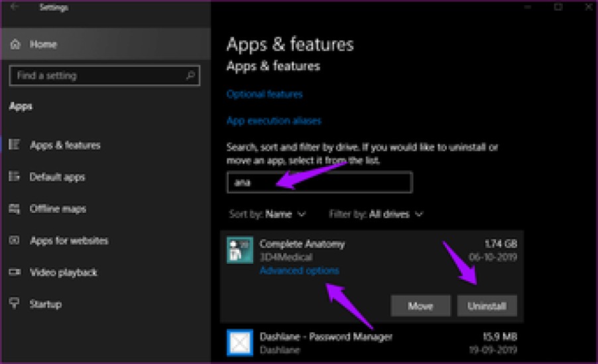598x364 pixels.
Task: Open the Optional features link
Action: (x=265, y=94)
